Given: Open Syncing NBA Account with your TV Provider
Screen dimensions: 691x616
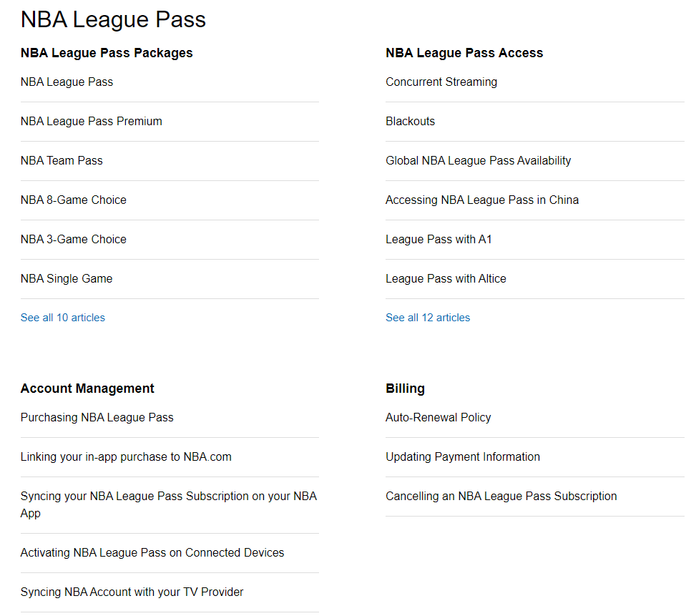Looking at the screenshot, I should pos(132,592).
